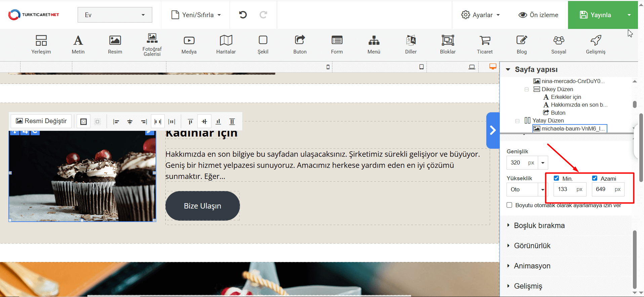The image size is (644, 297).
Task: Click the undo arrow icon
Action: point(243,15)
